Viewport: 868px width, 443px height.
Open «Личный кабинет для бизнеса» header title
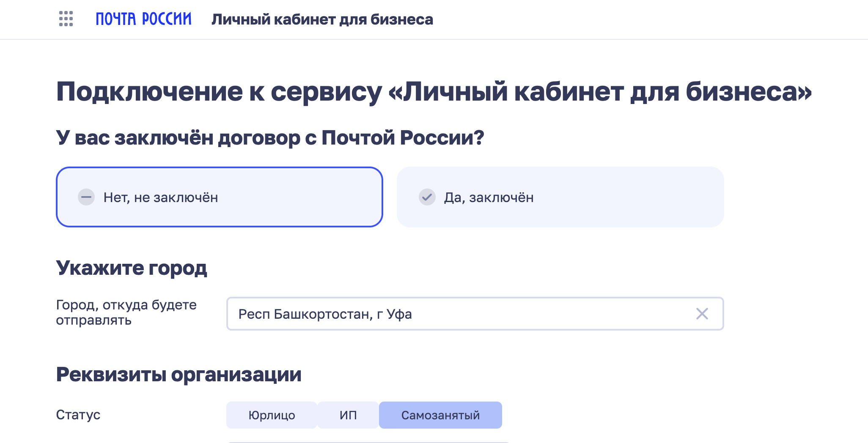pyautogui.click(x=322, y=19)
